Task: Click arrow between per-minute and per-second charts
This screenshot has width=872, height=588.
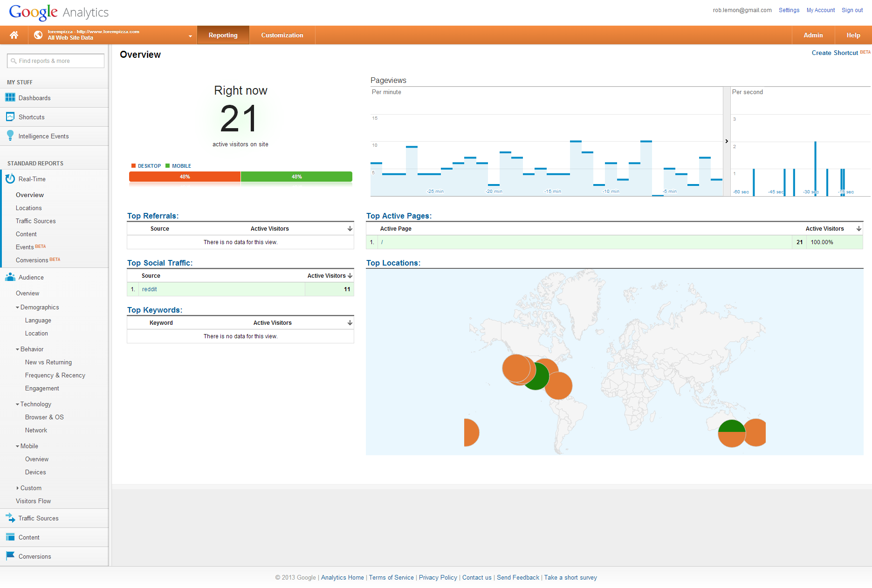Action: [727, 141]
